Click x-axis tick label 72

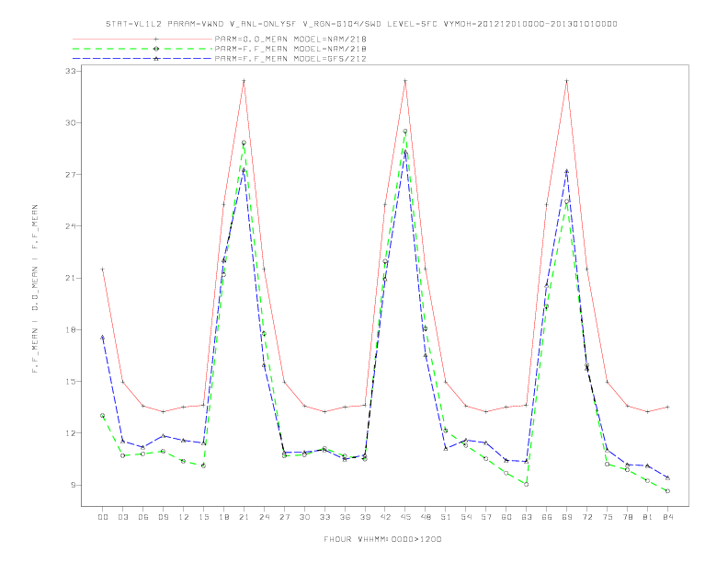pyautogui.click(x=586, y=517)
